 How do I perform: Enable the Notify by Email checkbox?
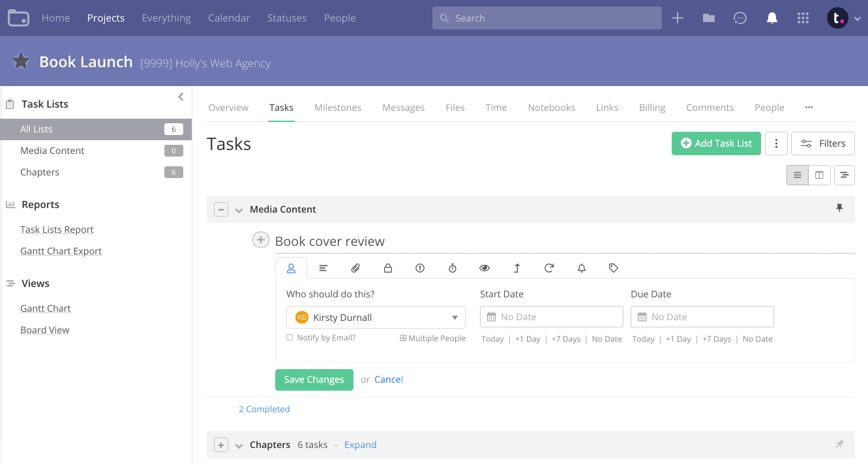click(290, 338)
